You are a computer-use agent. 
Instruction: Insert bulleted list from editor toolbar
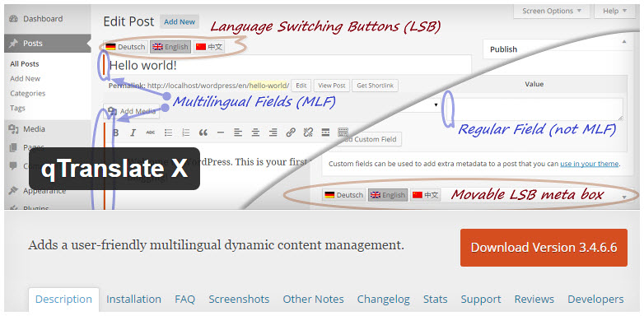click(168, 132)
